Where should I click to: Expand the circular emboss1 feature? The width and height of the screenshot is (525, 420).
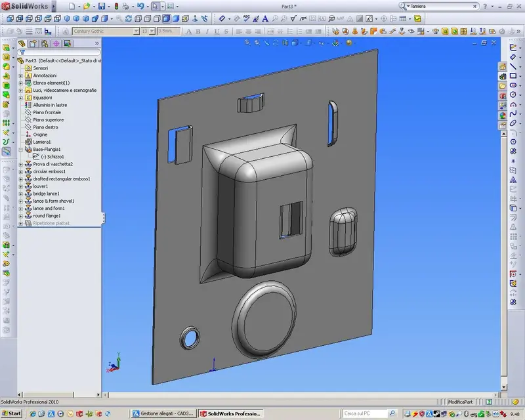[21, 172]
